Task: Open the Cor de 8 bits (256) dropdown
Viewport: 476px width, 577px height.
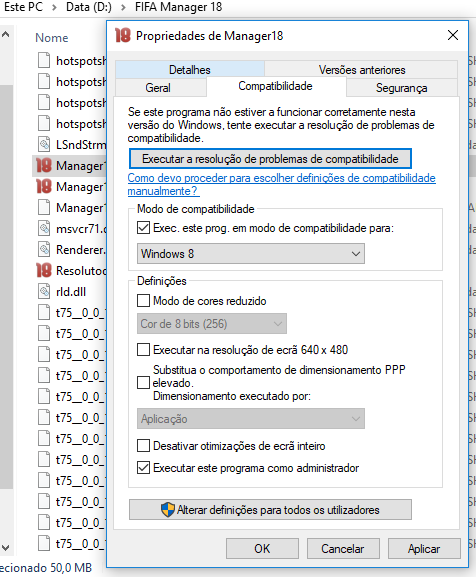Action: [x=212, y=324]
